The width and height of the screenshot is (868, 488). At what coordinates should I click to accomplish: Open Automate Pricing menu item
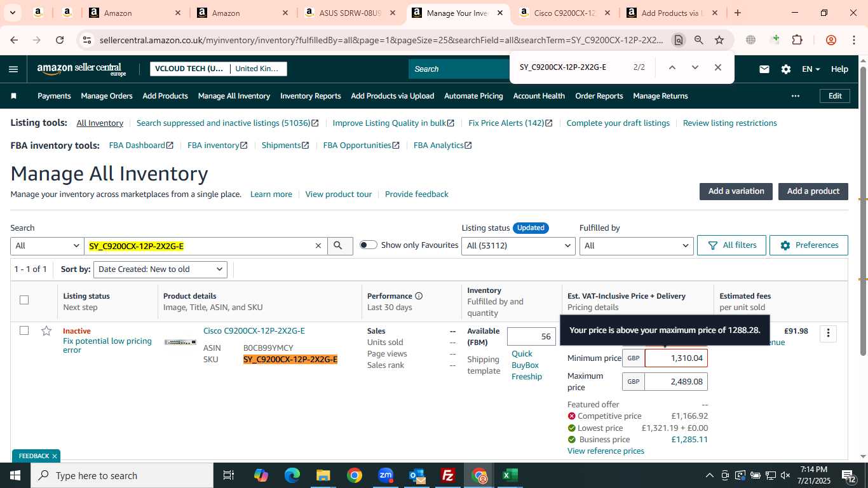point(473,96)
